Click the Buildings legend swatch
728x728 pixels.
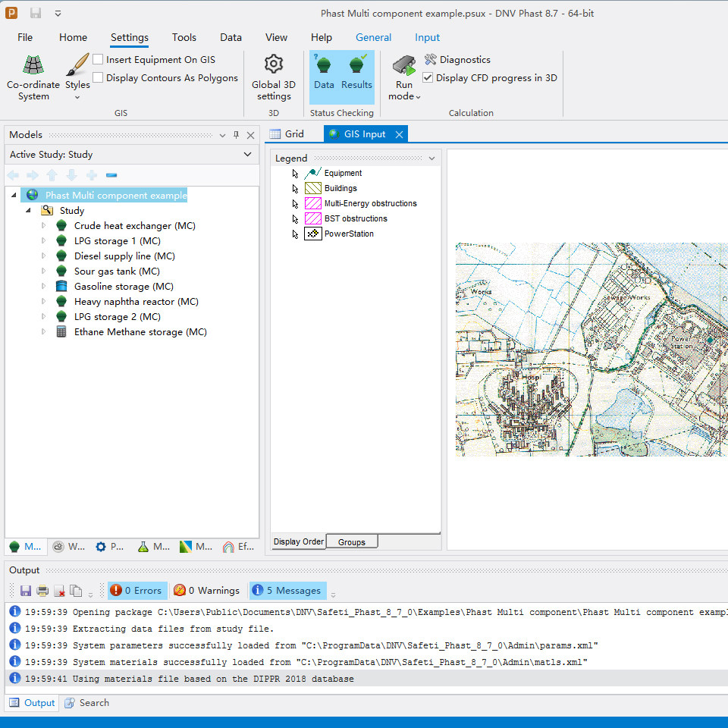pos(313,188)
